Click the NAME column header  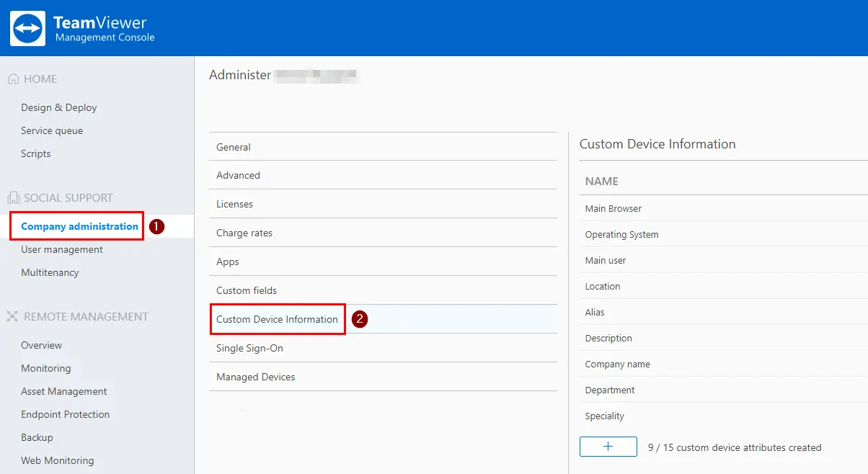(x=602, y=182)
